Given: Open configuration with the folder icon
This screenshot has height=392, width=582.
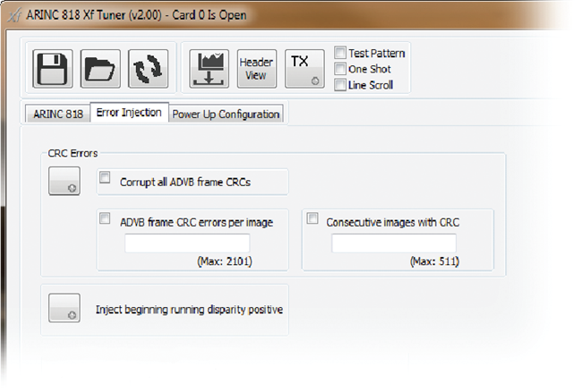Looking at the screenshot, I should 100,69.
